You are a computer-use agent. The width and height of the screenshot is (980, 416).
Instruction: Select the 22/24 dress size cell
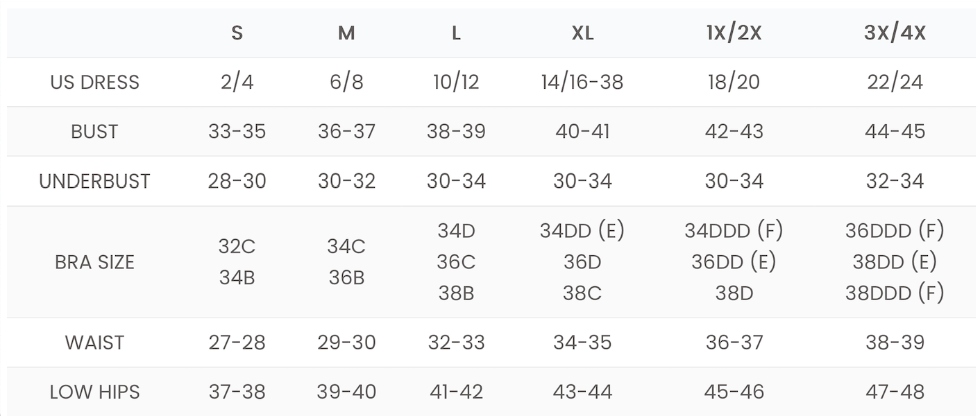click(x=895, y=83)
